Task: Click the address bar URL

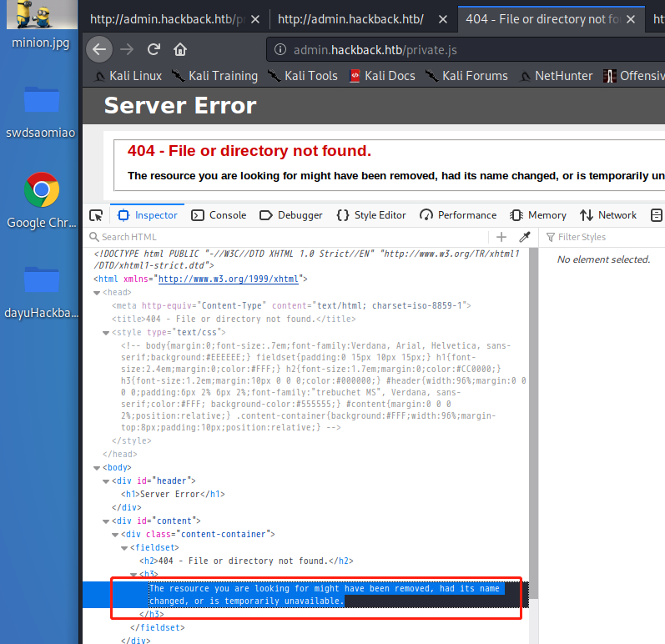Action: [x=375, y=50]
